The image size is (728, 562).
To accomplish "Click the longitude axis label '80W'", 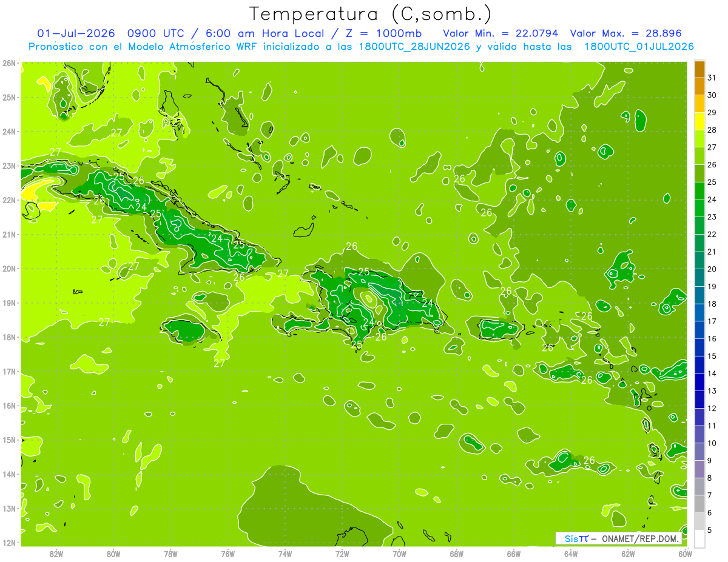I will (113, 554).
